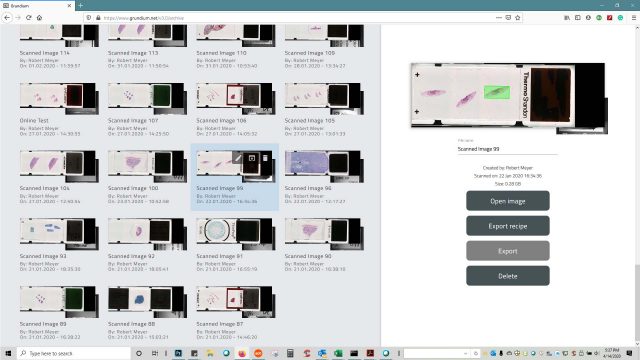Open the calculator from the taskbar
The width and height of the screenshot is (640, 360).
coord(290,353)
